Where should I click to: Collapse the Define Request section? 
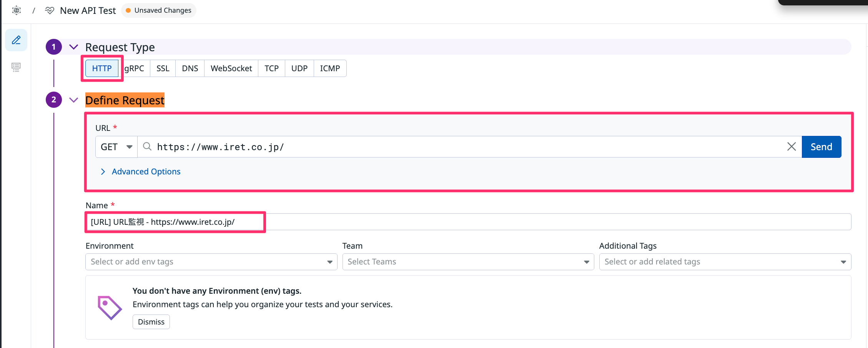(73, 100)
